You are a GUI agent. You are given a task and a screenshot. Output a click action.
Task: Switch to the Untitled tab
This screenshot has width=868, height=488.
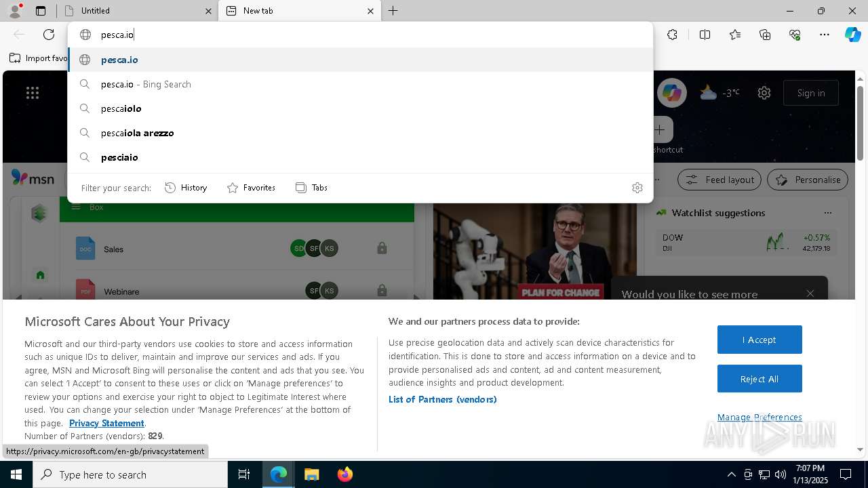tap(136, 11)
